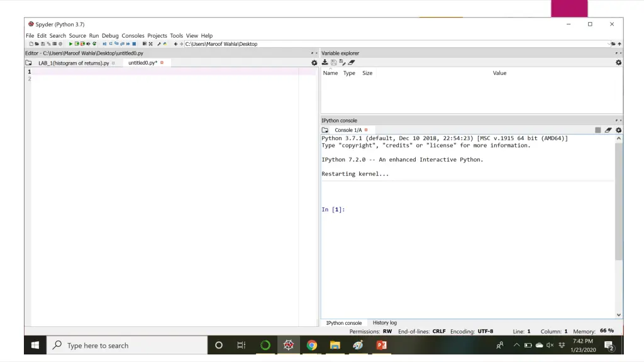Browse working directory folder icon
Screen dimensions: 644x362
(613, 44)
